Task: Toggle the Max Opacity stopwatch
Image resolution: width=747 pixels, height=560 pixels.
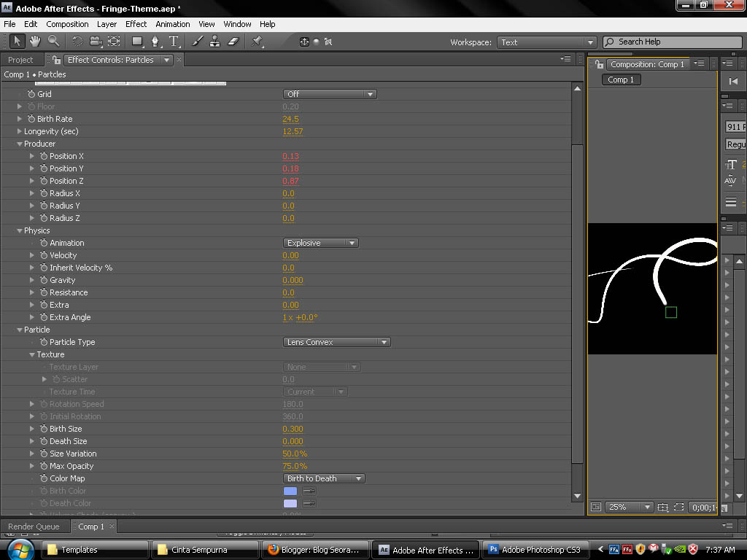Action: click(44, 466)
